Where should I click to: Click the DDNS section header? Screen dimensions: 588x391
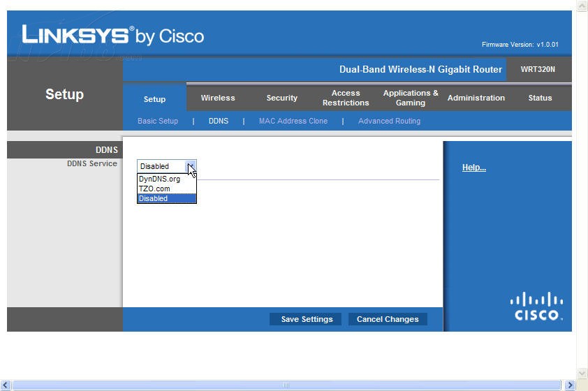point(107,150)
